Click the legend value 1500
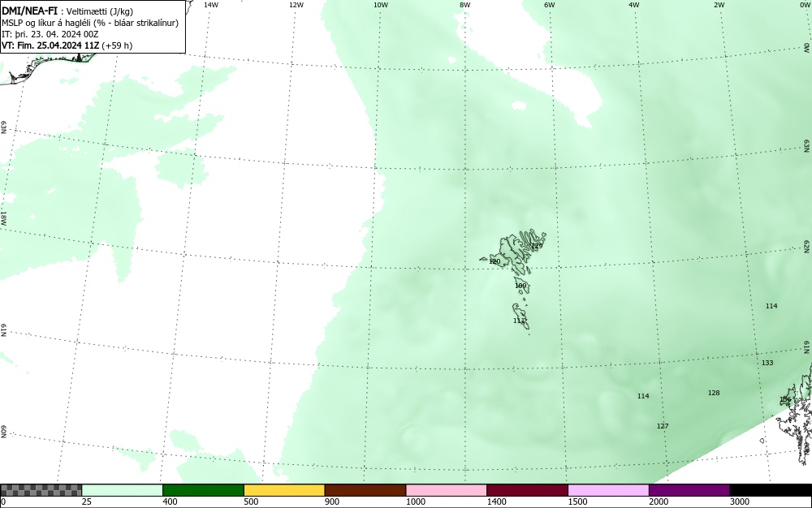Image resolution: width=812 pixels, height=508 pixels. (x=577, y=502)
